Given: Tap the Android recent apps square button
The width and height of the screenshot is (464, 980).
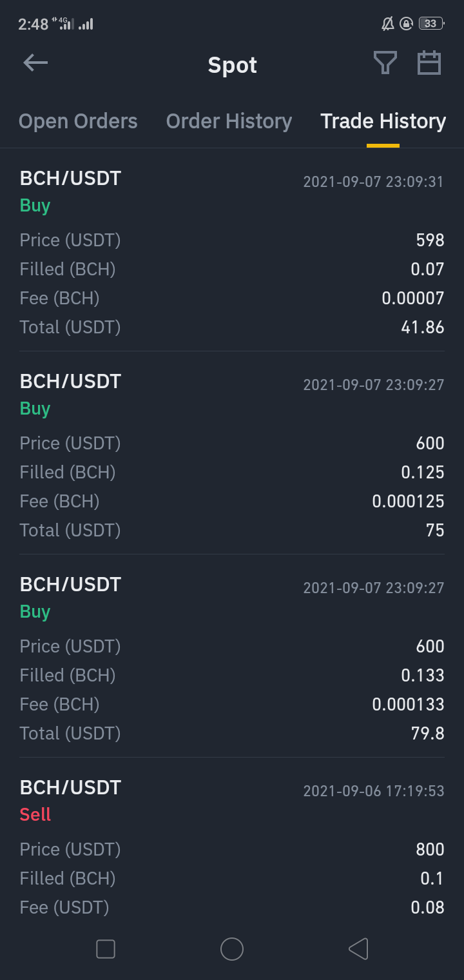Looking at the screenshot, I should coord(106,949).
